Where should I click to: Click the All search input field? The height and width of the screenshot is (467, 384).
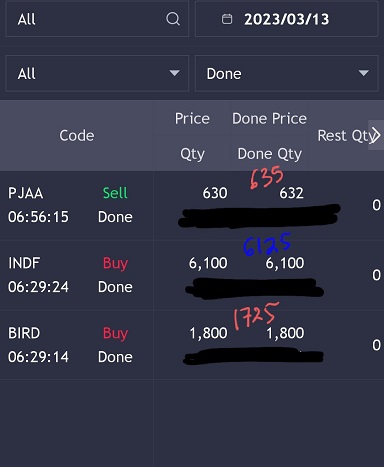coord(97,19)
